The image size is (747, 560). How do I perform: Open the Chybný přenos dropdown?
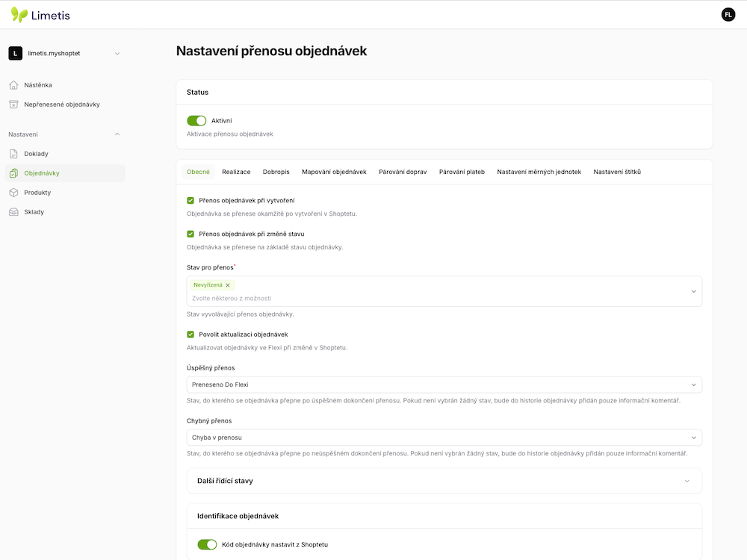point(444,438)
